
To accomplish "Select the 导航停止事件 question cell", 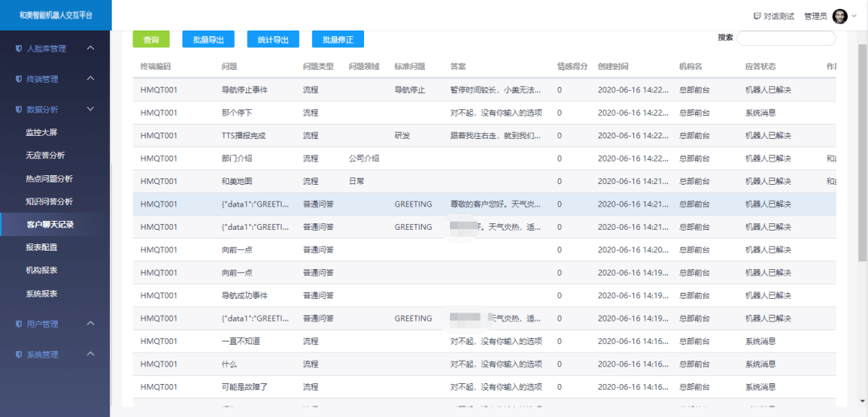I will (x=244, y=90).
